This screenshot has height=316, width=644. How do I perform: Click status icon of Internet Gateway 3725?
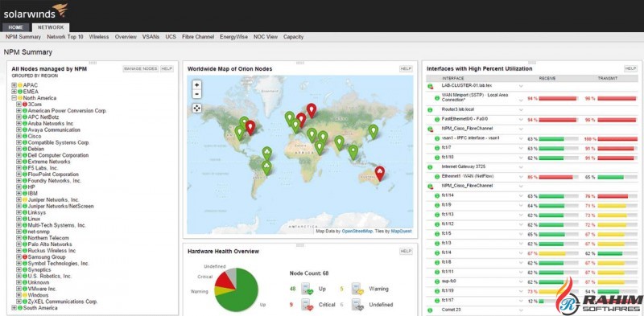[431, 167]
